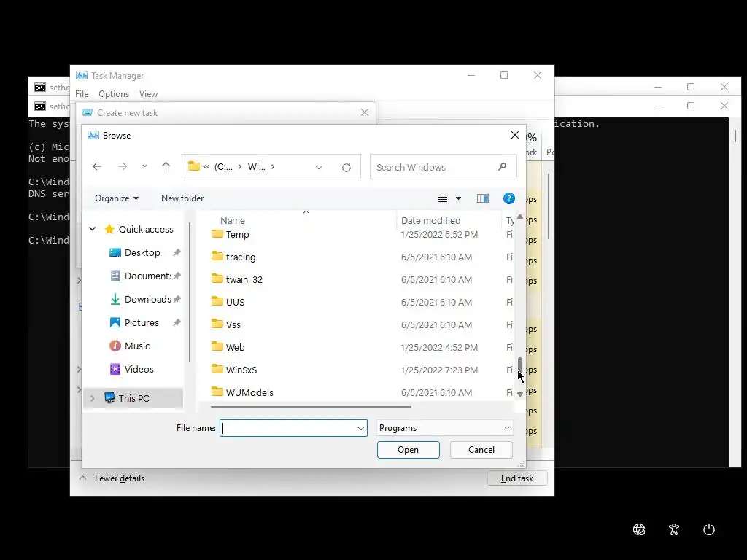
Task: Open Task Manager View menu
Action: click(148, 94)
